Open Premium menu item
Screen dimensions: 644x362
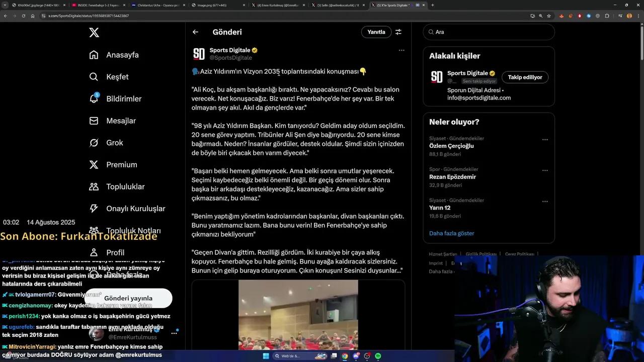click(113, 164)
